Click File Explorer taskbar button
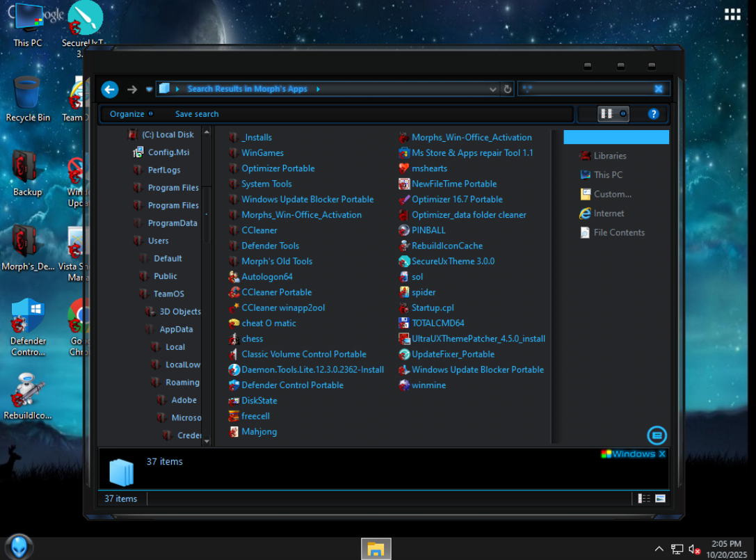Viewport: 756px width, 560px height. point(376,548)
